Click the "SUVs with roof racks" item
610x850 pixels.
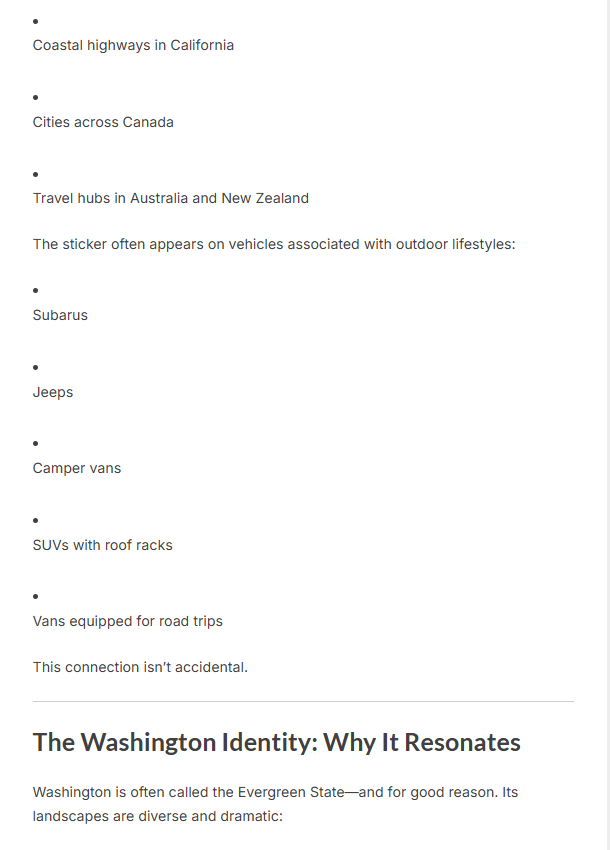(102, 545)
